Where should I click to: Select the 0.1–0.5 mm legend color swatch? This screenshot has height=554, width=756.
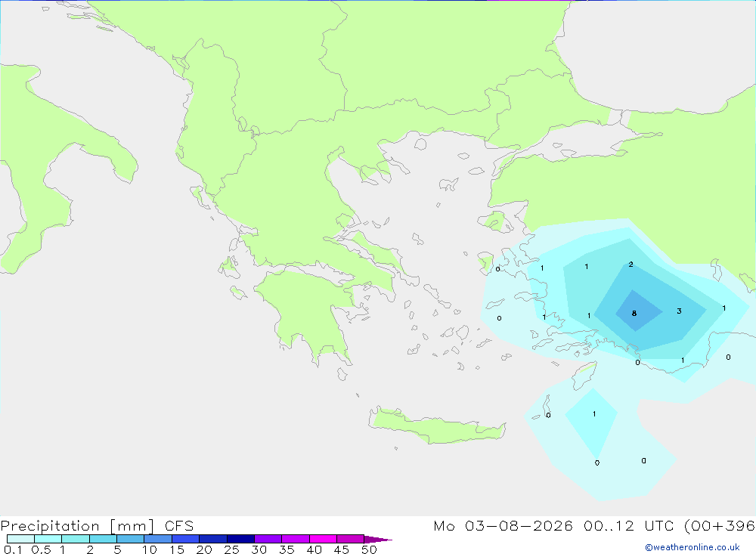20,539
